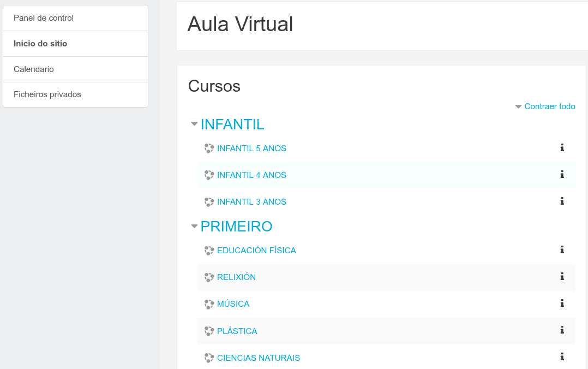Open the EDUCACIÓN FÍSICA course link
588x369 pixels.
pos(256,251)
